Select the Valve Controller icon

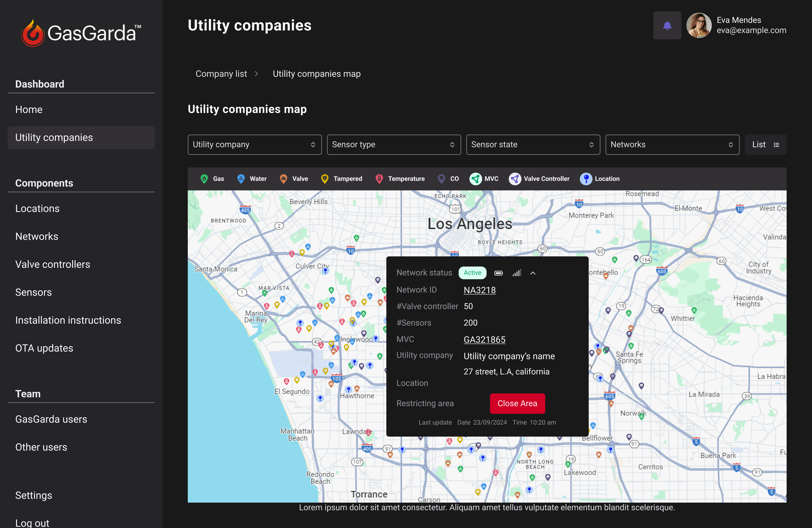[515, 179]
